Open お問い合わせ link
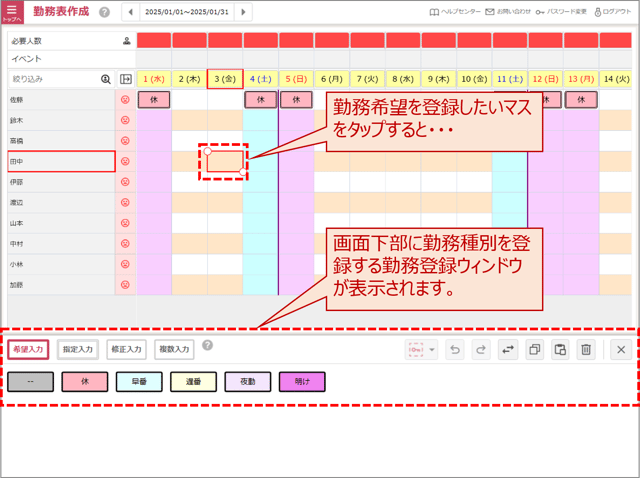This screenshot has width=640, height=478. [508, 12]
